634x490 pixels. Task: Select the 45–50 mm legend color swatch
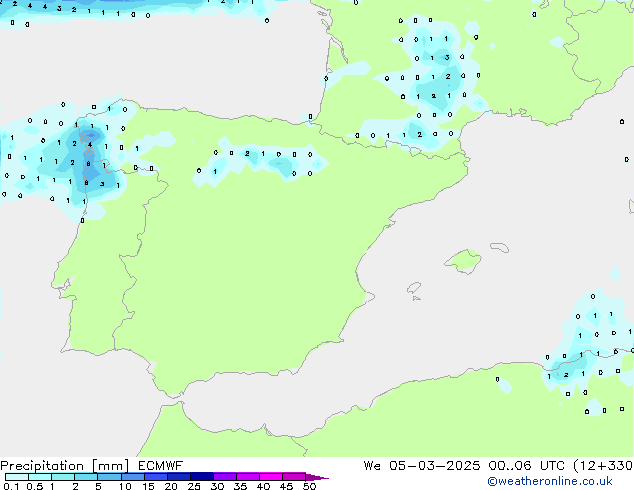coord(294,477)
